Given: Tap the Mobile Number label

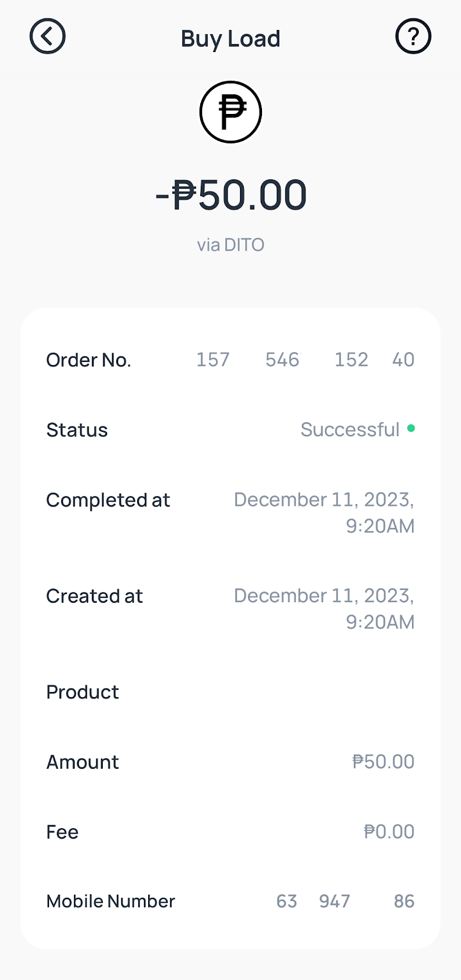Looking at the screenshot, I should click(111, 902).
